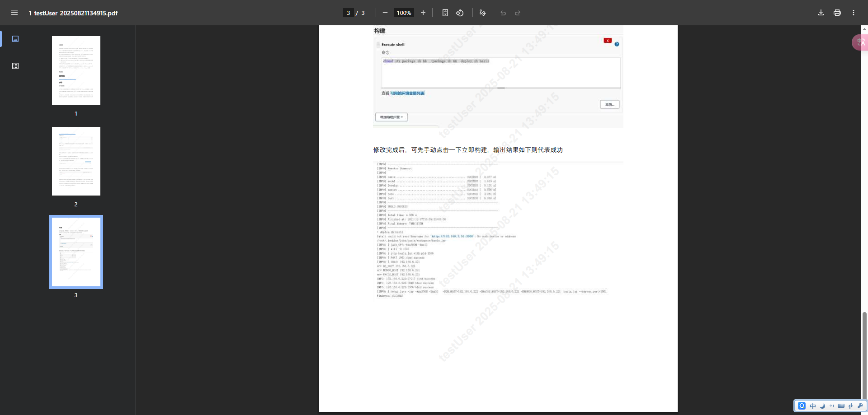Click the undo arrow in toolbar
Screen dimensions: 868x415
pos(503,13)
